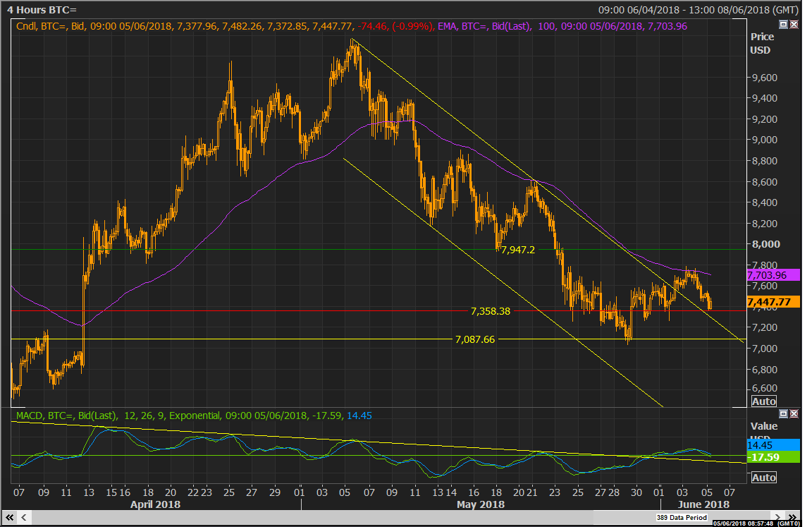The width and height of the screenshot is (812, 527).
Task: Click the orange 7,447.77 last price tag
Action: point(775,302)
